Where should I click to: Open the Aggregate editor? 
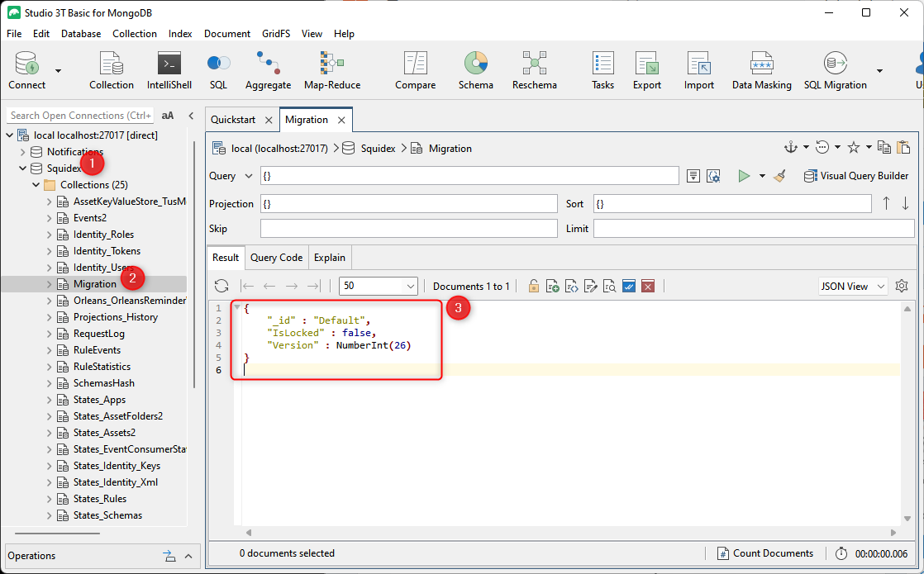268,71
